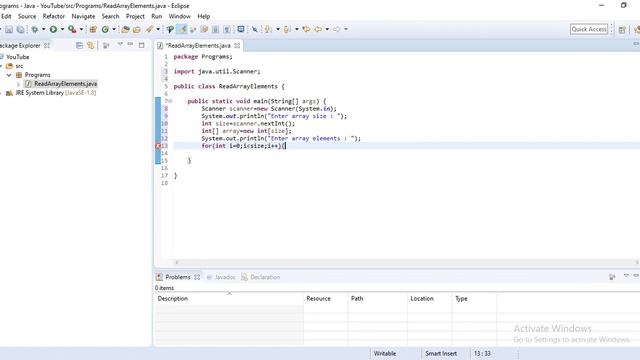Screen dimensions: 640x360
Task: Open the Debug button dropdown arrow
Action: pyautogui.click(x=43, y=29)
